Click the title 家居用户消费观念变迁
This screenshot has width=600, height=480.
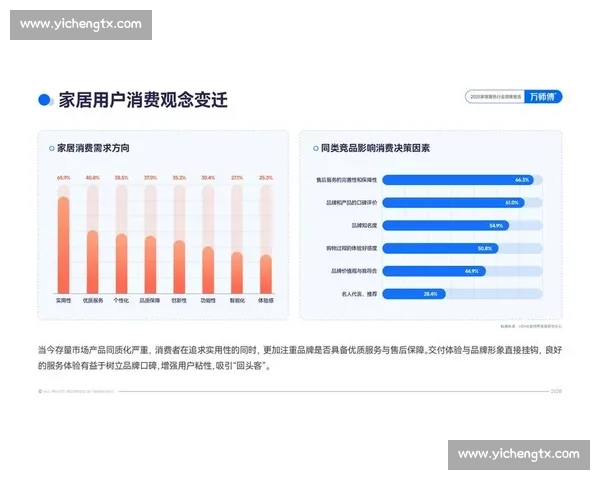143,100
